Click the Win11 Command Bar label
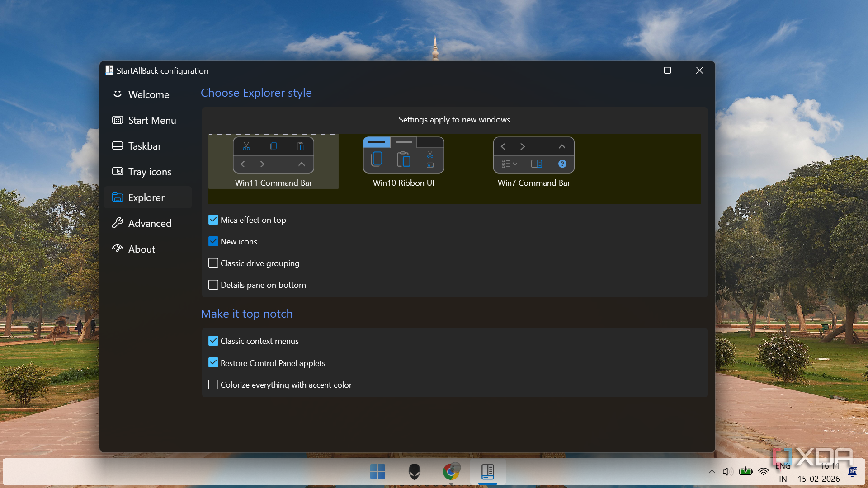The height and width of the screenshot is (488, 868). (x=274, y=183)
